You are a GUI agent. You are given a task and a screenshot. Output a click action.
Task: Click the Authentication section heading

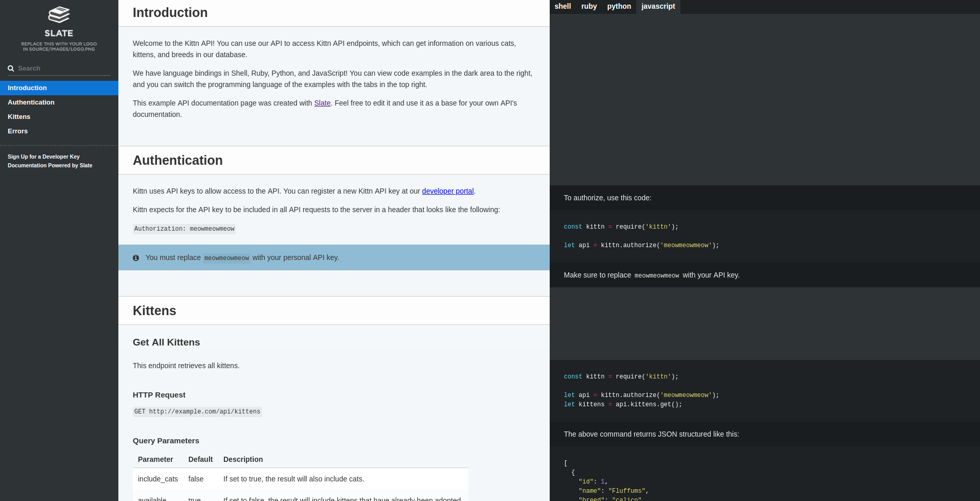click(x=178, y=160)
